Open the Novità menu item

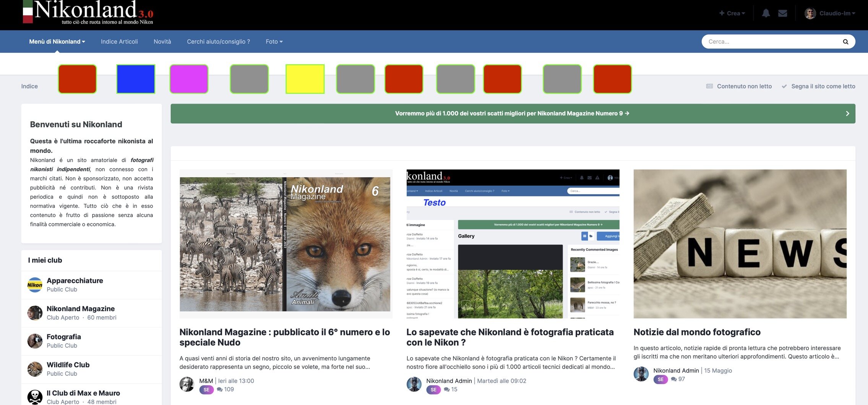(162, 42)
